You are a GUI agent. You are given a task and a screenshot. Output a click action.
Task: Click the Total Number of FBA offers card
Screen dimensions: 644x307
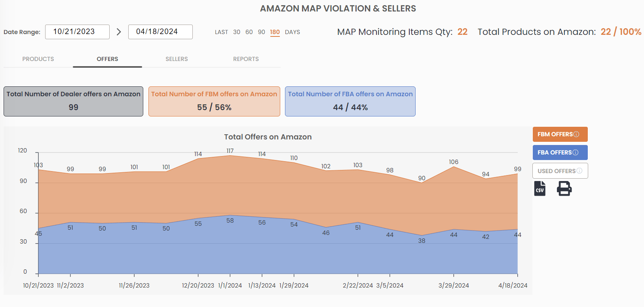coord(350,101)
